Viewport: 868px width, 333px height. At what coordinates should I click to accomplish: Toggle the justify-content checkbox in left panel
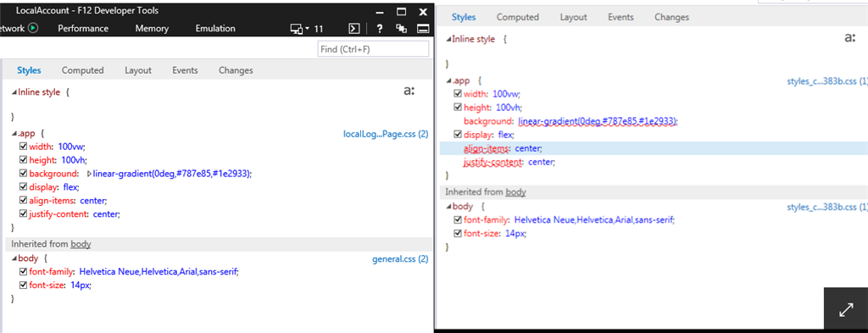coord(23,214)
